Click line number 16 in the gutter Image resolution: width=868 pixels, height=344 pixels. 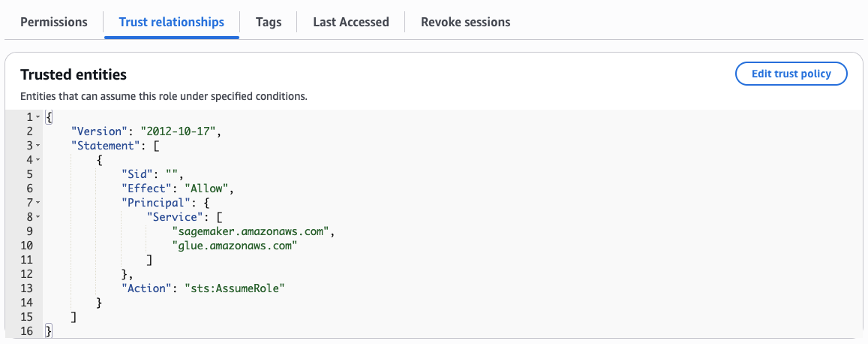pyautogui.click(x=26, y=331)
